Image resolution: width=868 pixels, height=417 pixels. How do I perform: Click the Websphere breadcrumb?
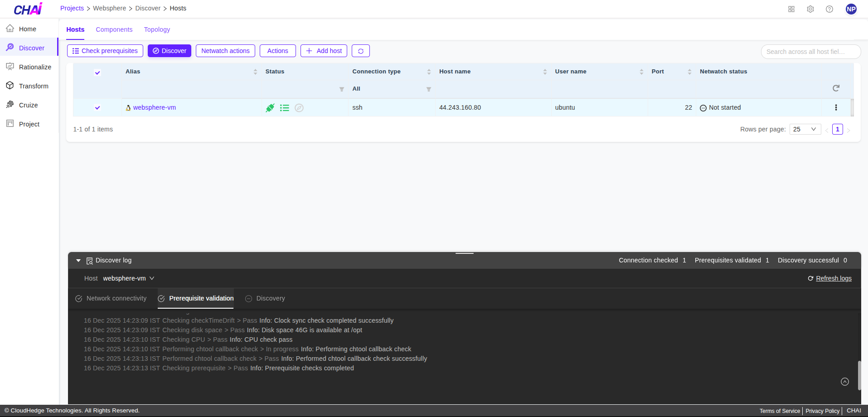coord(110,8)
